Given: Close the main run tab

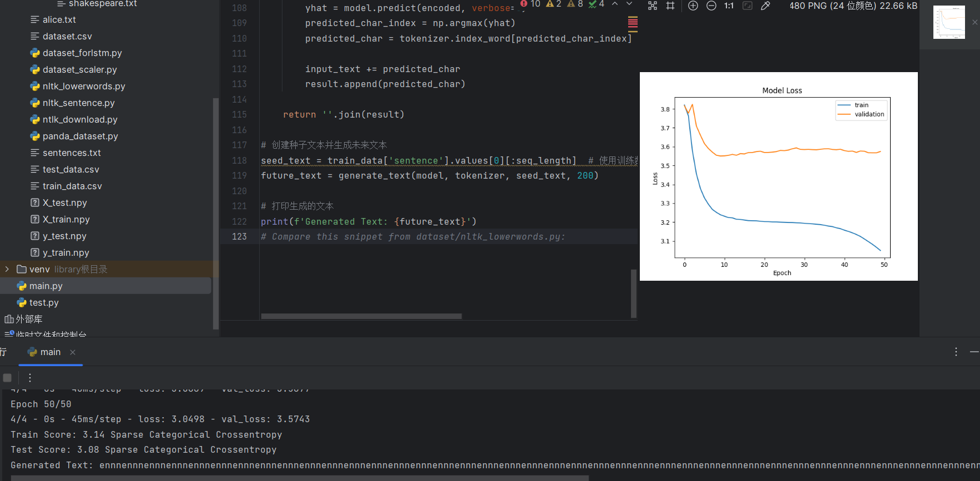Looking at the screenshot, I should point(73,352).
